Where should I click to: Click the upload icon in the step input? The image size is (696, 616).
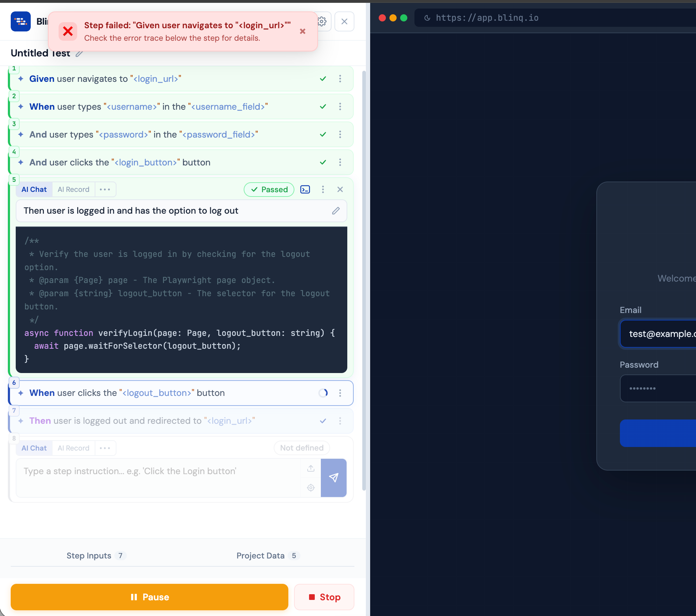tap(310, 468)
